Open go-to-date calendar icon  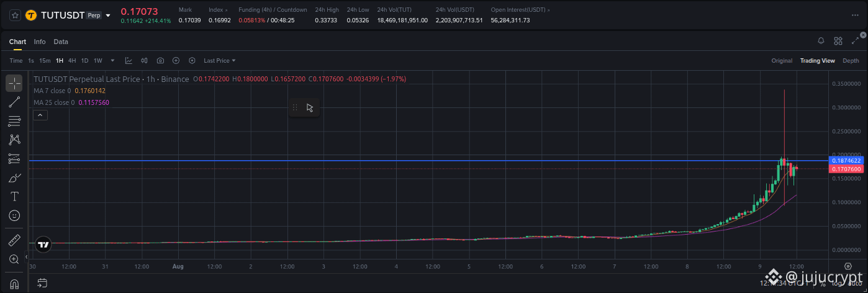click(x=42, y=284)
